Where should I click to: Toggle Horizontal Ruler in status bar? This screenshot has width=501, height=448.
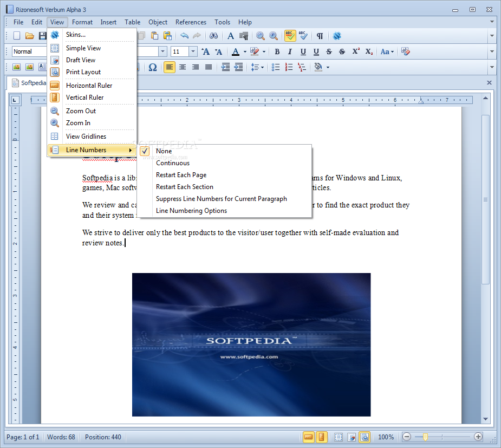point(308,437)
